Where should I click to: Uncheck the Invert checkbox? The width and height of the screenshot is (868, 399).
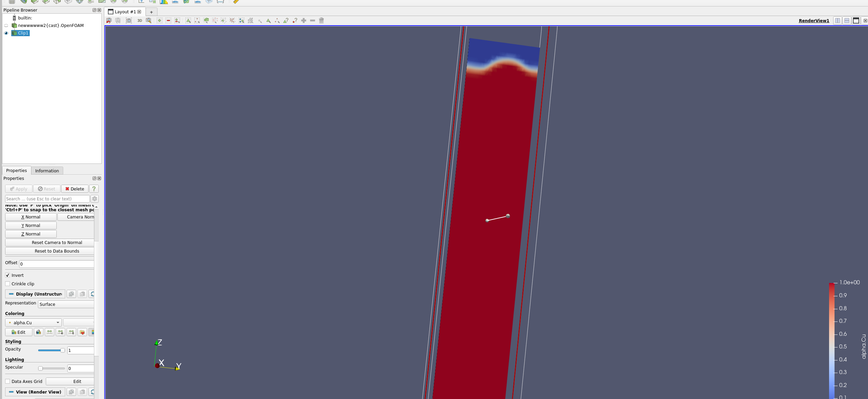click(x=8, y=275)
